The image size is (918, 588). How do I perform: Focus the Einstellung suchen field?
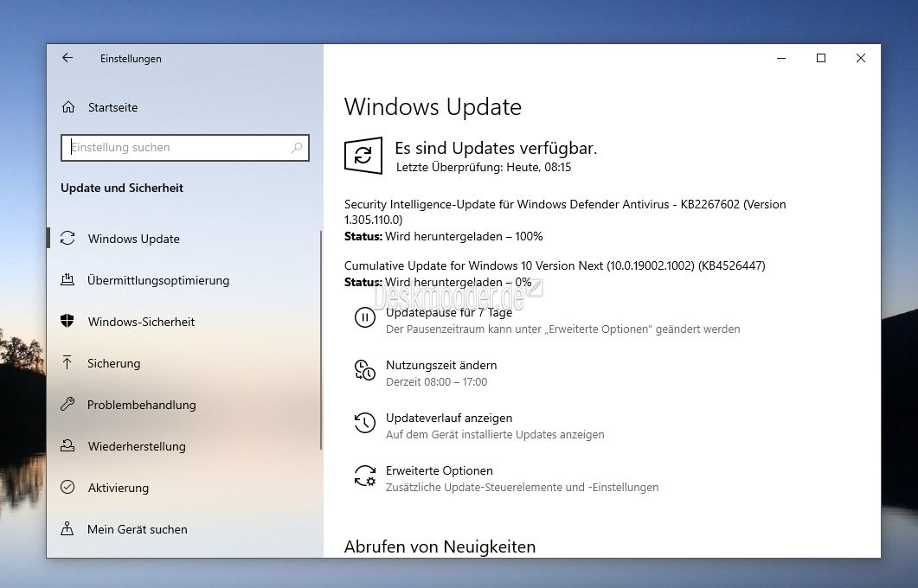tap(184, 148)
